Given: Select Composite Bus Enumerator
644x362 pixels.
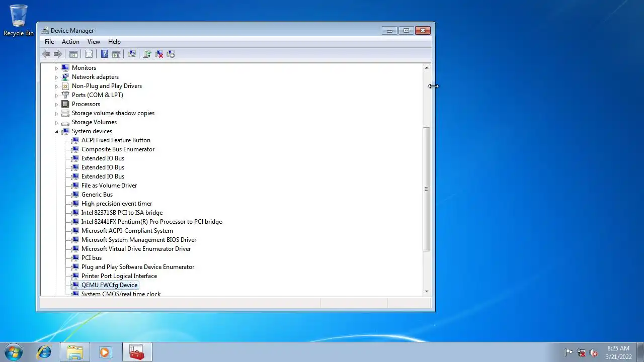Looking at the screenshot, I should [118, 149].
